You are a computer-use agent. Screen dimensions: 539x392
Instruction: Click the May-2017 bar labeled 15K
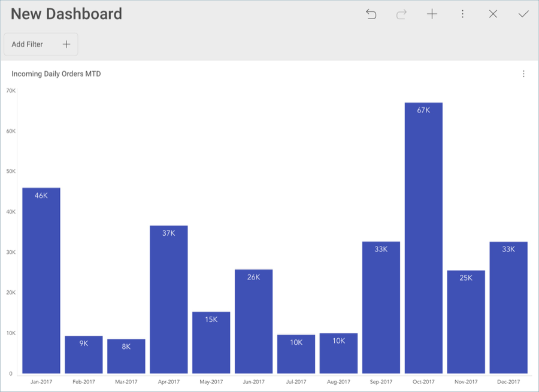(x=211, y=343)
